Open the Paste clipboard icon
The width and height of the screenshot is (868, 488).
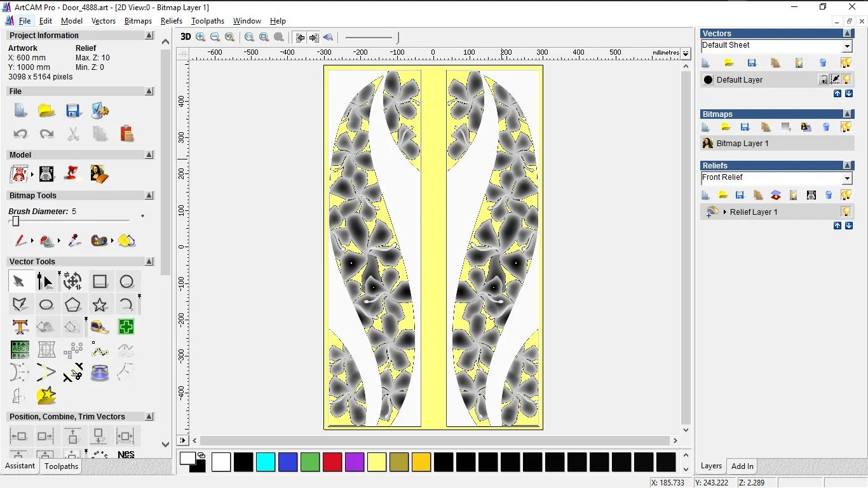(x=126, y=134)
